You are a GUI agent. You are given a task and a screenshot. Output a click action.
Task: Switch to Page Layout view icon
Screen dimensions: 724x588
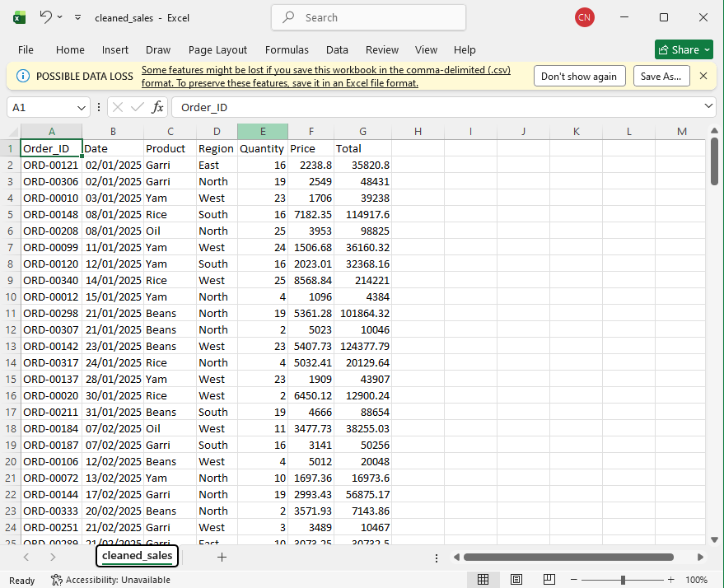coord(516,579)
